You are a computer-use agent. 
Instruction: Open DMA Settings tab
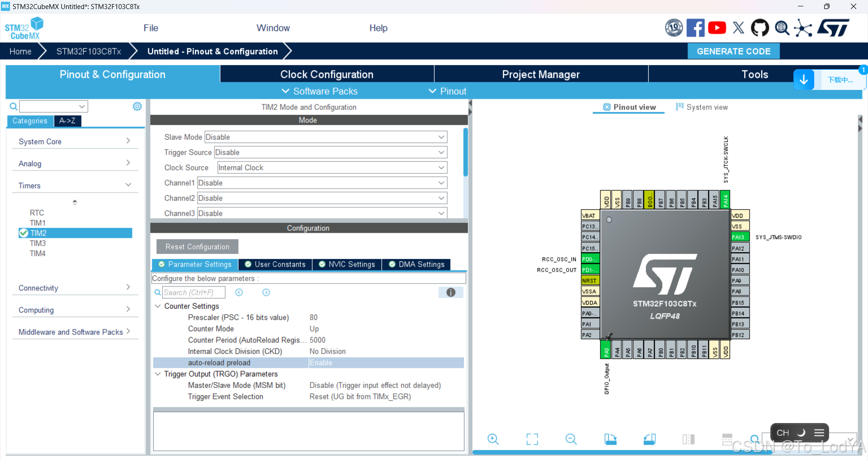click(416, 264)
